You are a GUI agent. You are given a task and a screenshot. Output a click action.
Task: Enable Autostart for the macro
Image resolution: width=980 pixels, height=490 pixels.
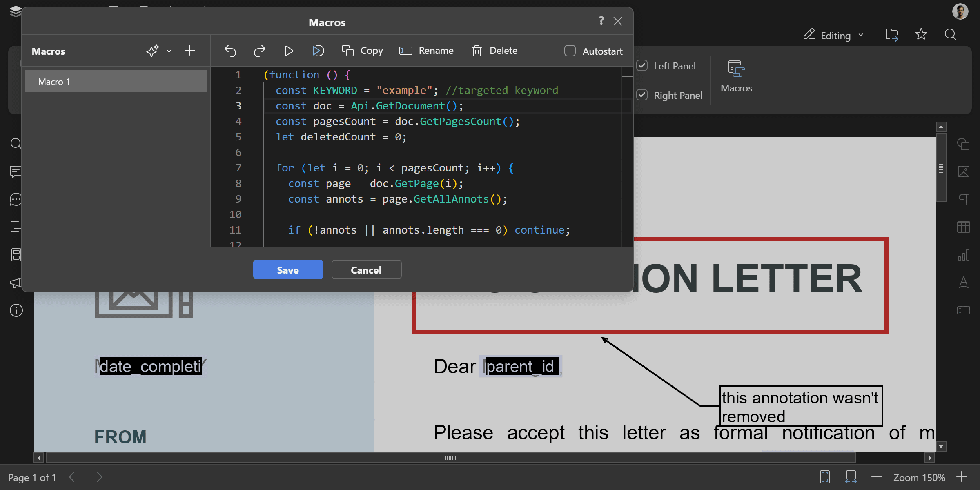(570, 51)
